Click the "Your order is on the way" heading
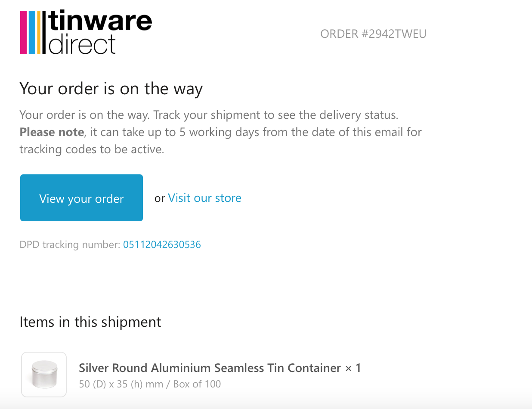The height and width of the screenshot is (409, 532). click(x=111, y=89)
